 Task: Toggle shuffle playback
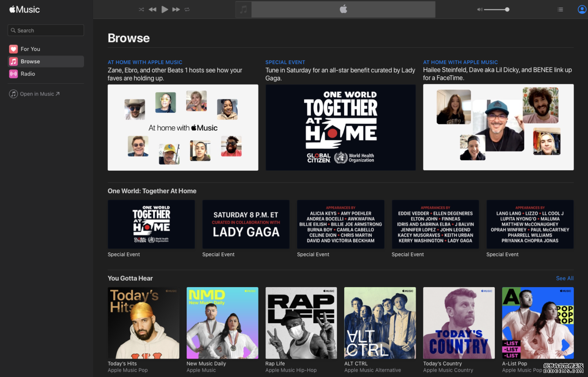[141, 9]
